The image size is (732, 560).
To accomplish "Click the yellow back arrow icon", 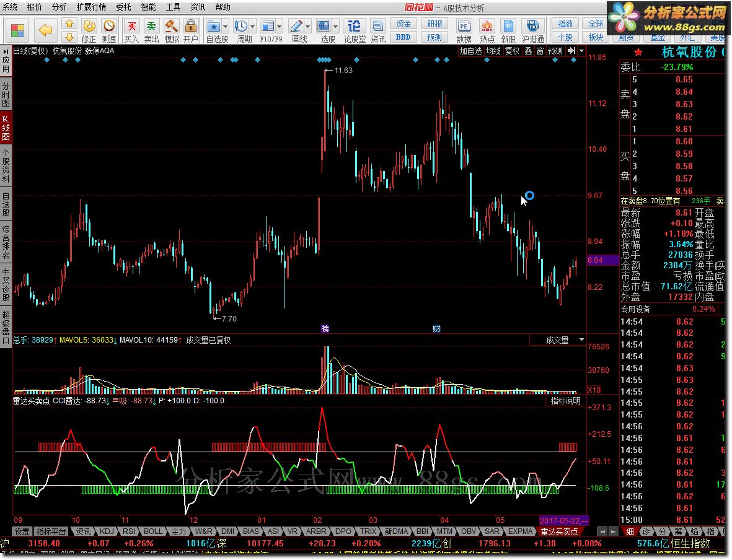I will pos(45,30).
